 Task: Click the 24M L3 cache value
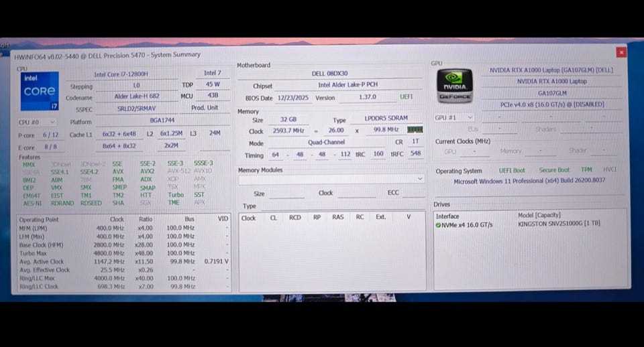pos(215,133)
